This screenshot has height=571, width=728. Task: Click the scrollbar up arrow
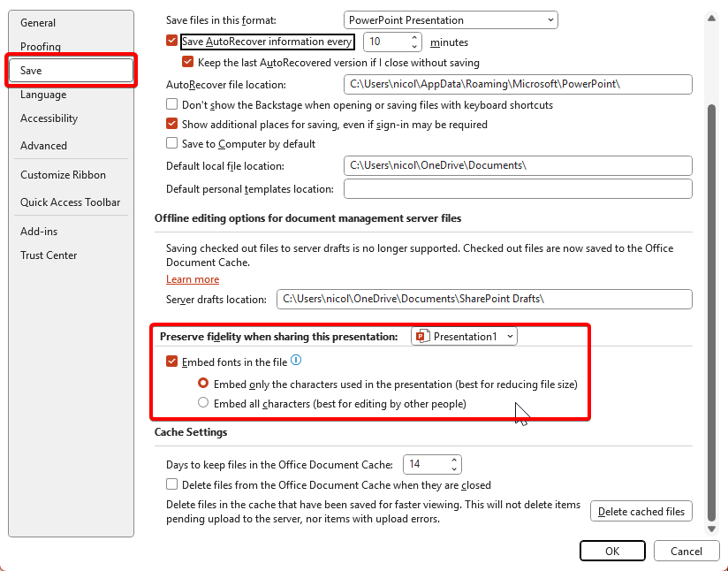click(711, 19)
